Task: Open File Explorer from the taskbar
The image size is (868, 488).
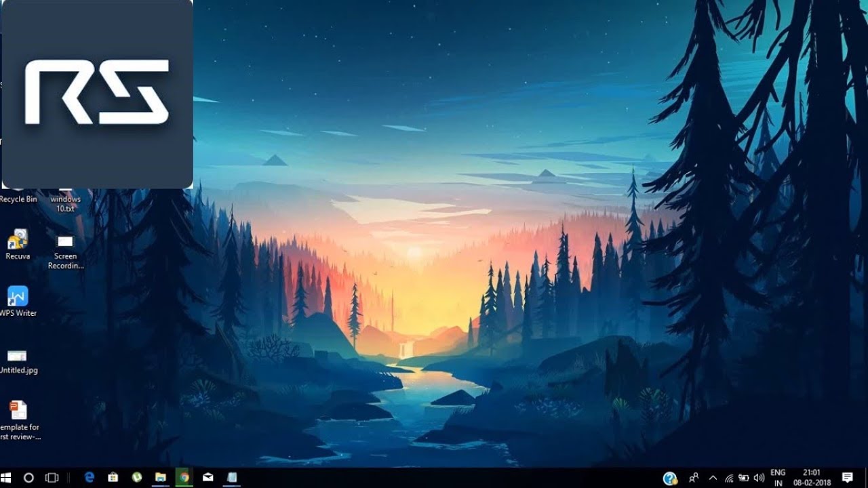Action: pos(161,477)
